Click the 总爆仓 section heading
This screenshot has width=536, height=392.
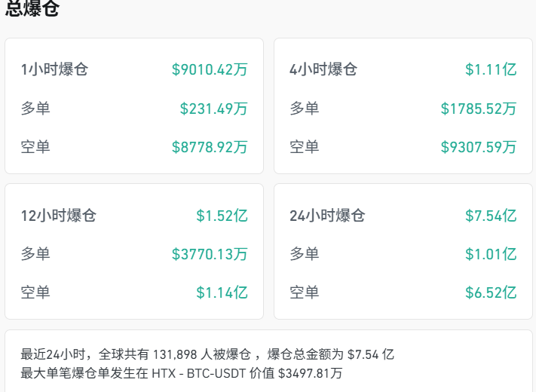[x=32, y=9]
